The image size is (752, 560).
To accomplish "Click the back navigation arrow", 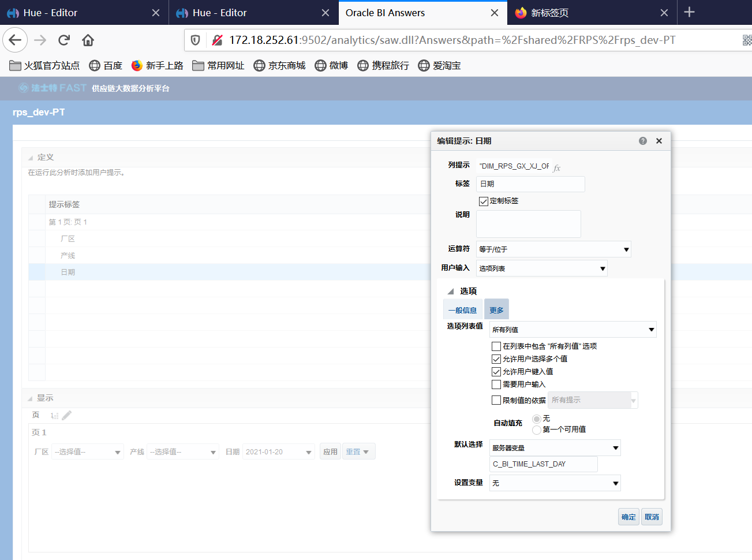I will 14,40.
